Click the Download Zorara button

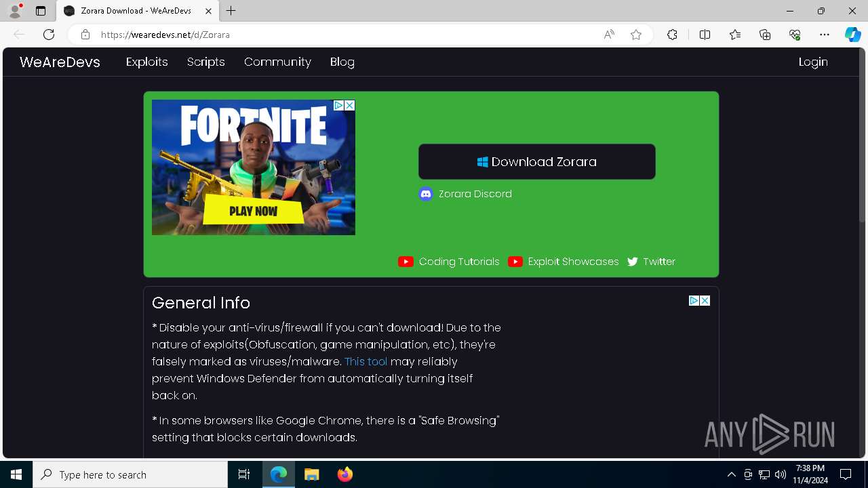pos(537,161)
